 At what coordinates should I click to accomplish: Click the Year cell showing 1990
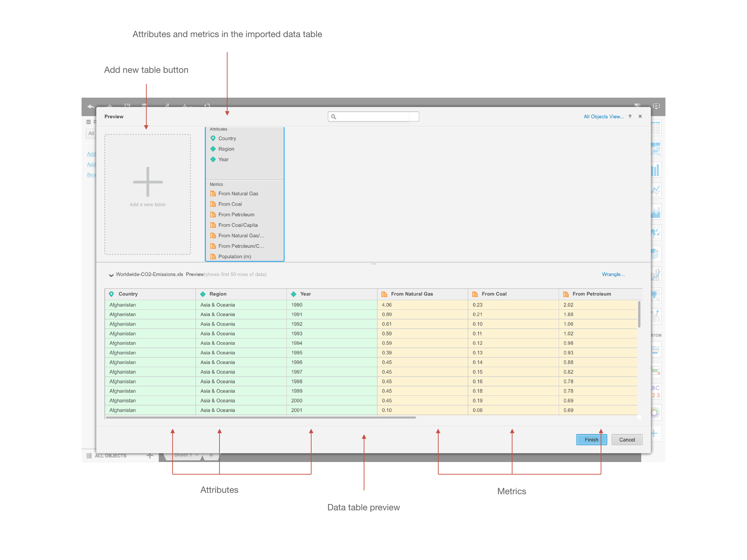click(332, 305)
